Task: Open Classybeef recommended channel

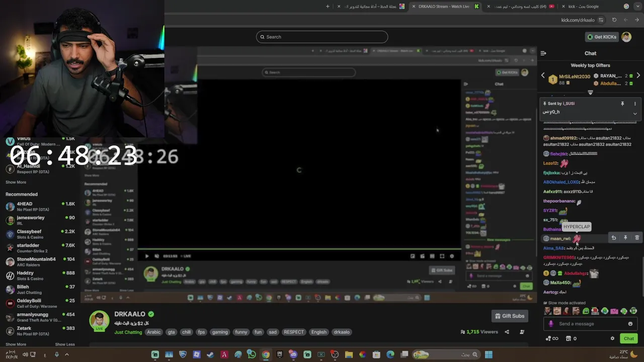Action: point(40,234)
